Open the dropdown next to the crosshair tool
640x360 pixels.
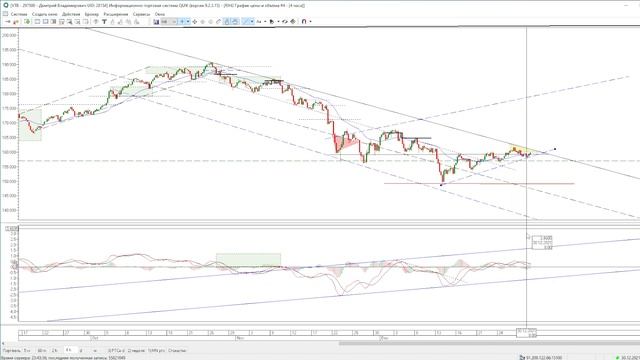coord(188,21)
